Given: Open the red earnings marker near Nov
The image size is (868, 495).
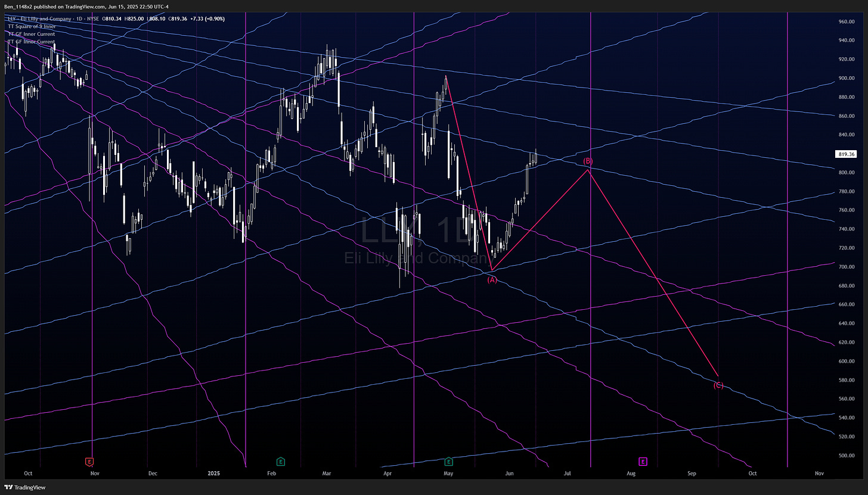Looking at the screenshot, I should [89, 461].
